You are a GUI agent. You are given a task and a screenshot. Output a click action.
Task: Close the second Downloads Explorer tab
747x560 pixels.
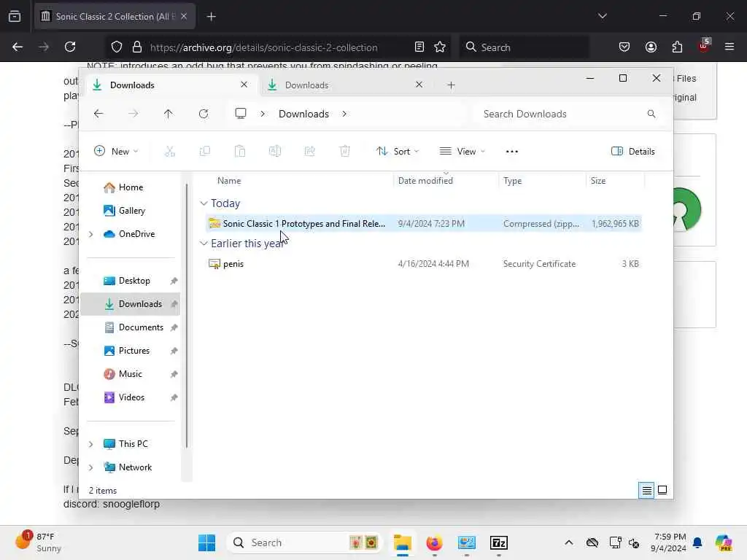pyautogui.click(x=419, y=85)
